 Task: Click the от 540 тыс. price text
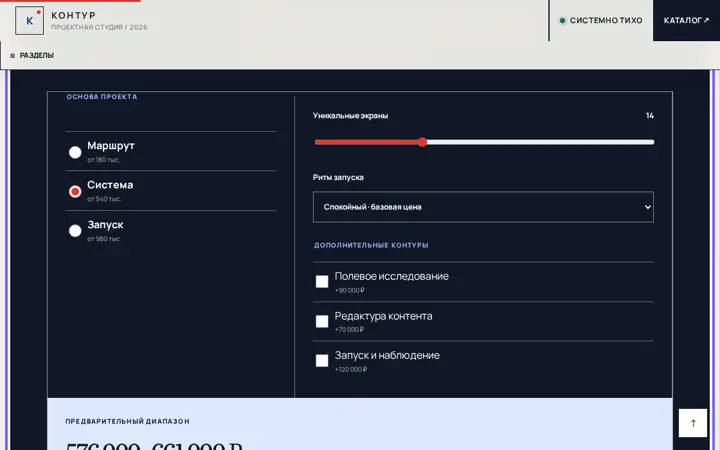click(104, 199)
